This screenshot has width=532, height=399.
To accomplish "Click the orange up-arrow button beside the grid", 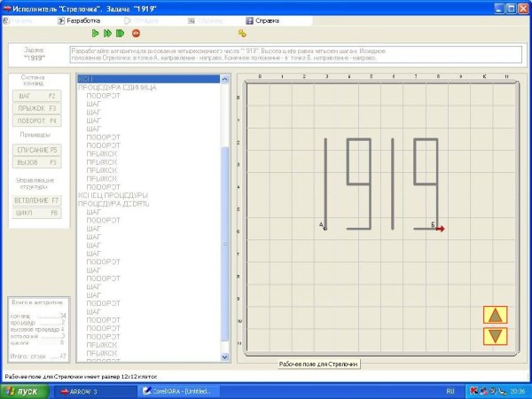I will point(496,315).
